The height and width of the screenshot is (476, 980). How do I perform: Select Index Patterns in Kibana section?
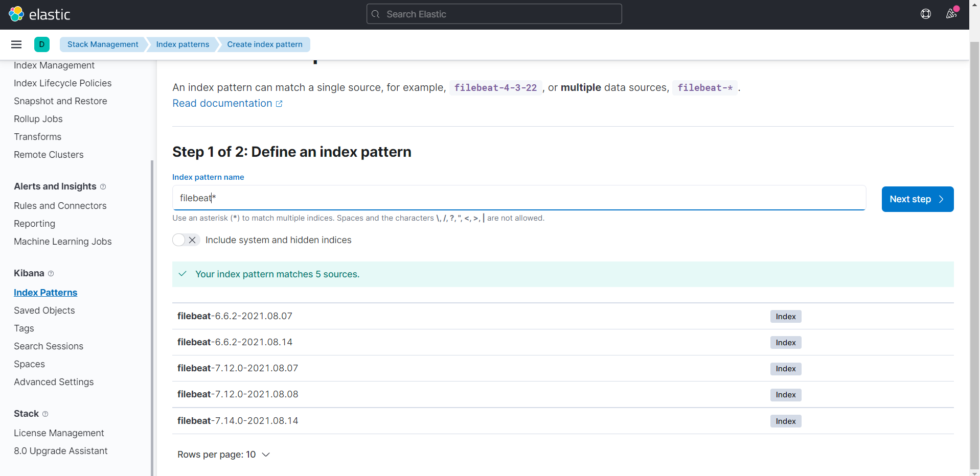(45, 293)
